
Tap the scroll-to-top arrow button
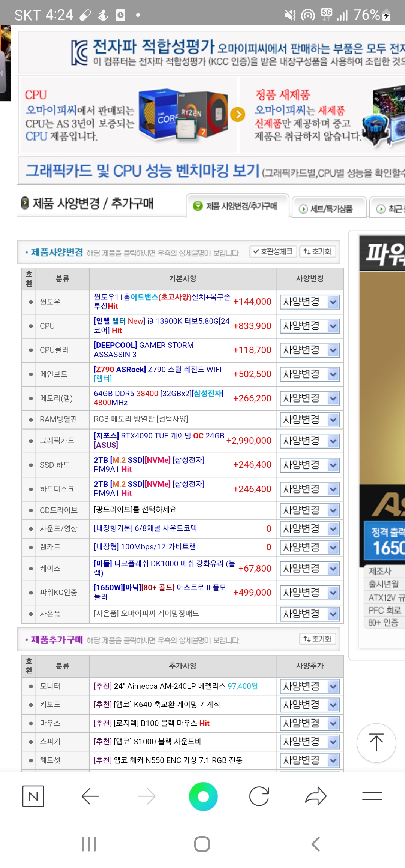click(x=376, y=743)
